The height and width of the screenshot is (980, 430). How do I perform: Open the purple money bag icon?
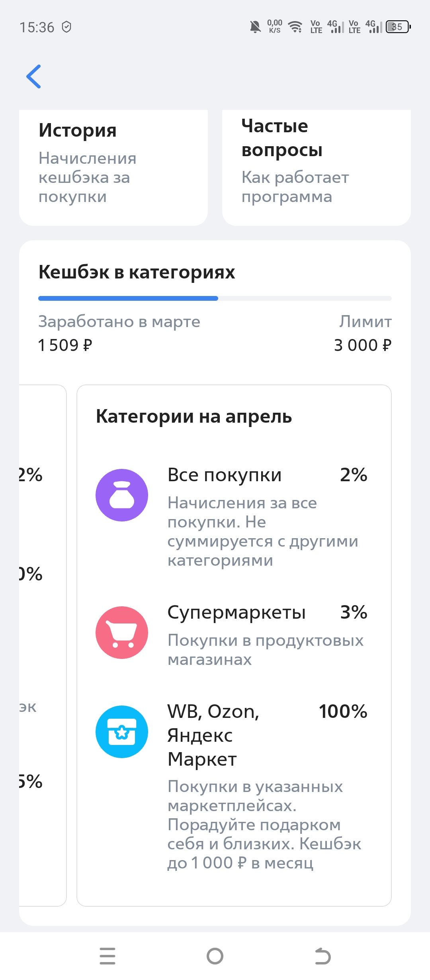(122, 495)
